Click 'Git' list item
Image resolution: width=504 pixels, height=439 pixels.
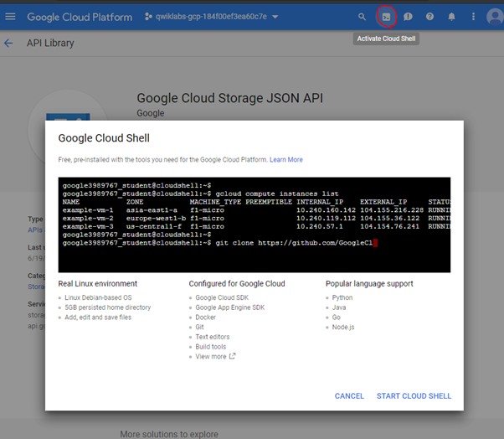[x=199, y=327]
